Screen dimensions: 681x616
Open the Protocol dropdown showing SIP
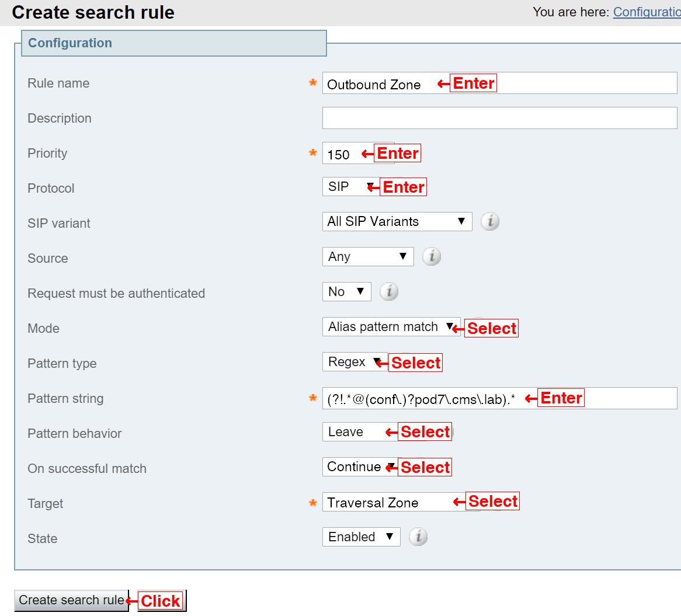[x=351, y=187]
